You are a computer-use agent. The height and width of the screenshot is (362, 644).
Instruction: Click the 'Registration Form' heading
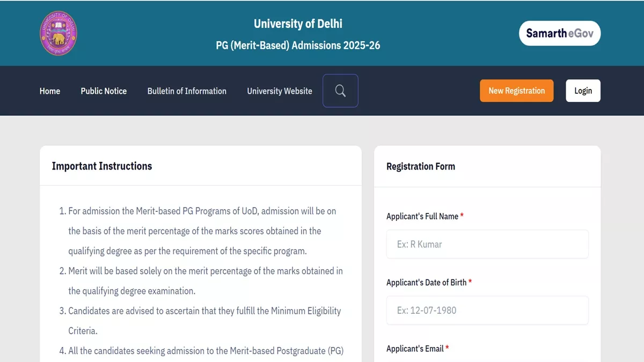point(421,166)
